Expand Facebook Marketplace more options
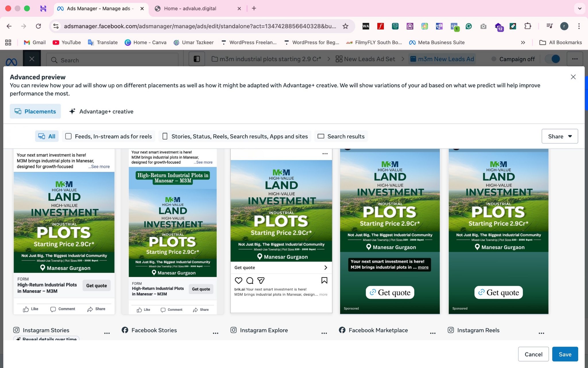588x368 pixels. click(433, 333)
